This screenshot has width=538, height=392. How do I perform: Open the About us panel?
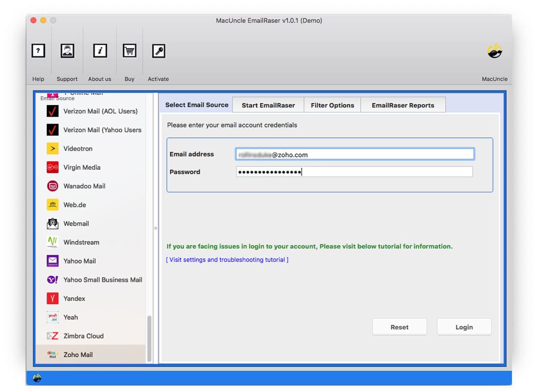pos(100,51)
